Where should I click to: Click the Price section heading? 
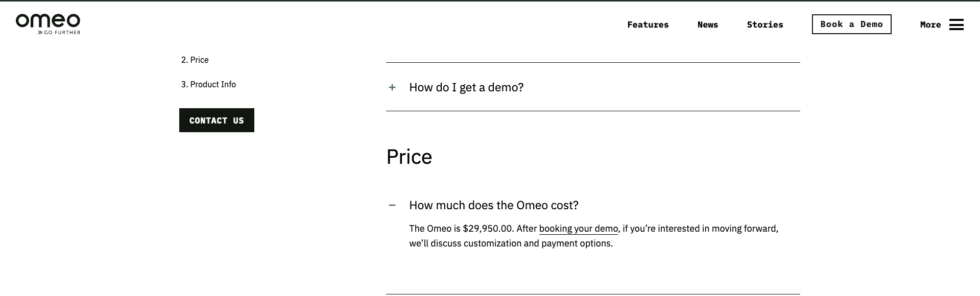pyautogui.click(x=409, y=157)
